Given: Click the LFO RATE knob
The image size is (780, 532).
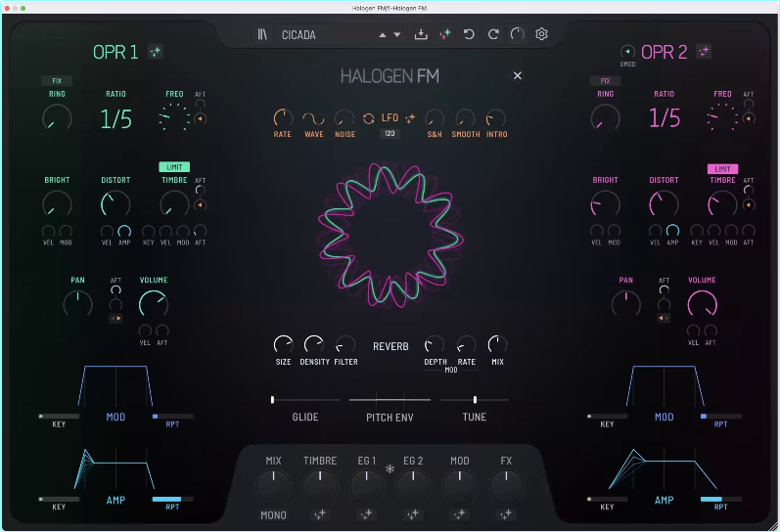Looking at the screenshot, I should 283,118.
